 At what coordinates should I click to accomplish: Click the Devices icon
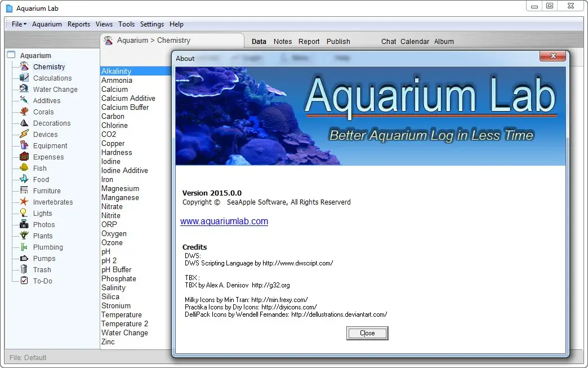pyautogui.click(x=24, y=134)
